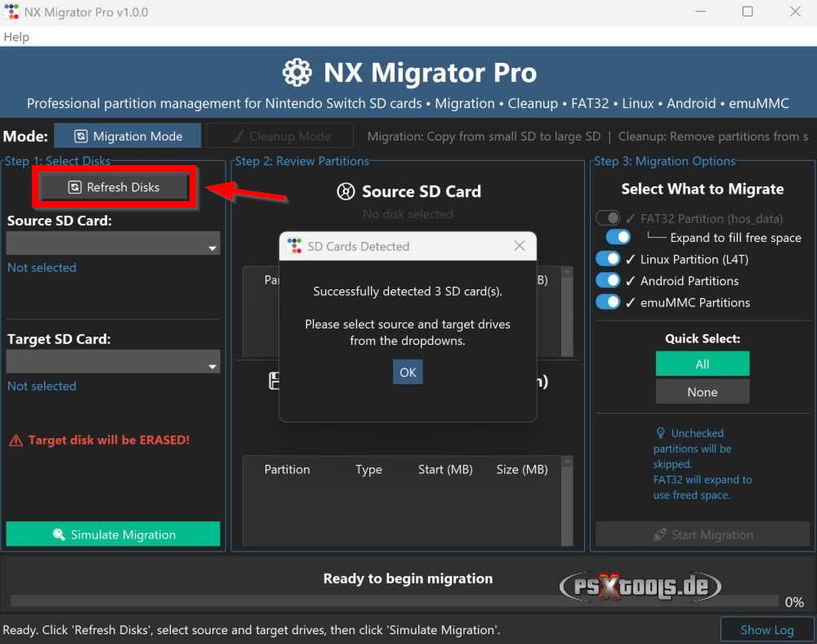Screen dimensions: 817x644
Task: Click the magnifier icon on Simulate Migration
Action: [x=57, y=534]
